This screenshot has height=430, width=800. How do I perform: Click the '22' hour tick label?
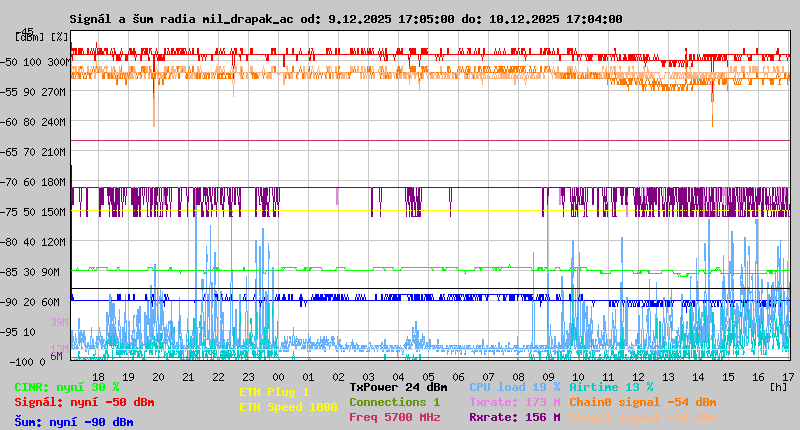pos(218,377)
